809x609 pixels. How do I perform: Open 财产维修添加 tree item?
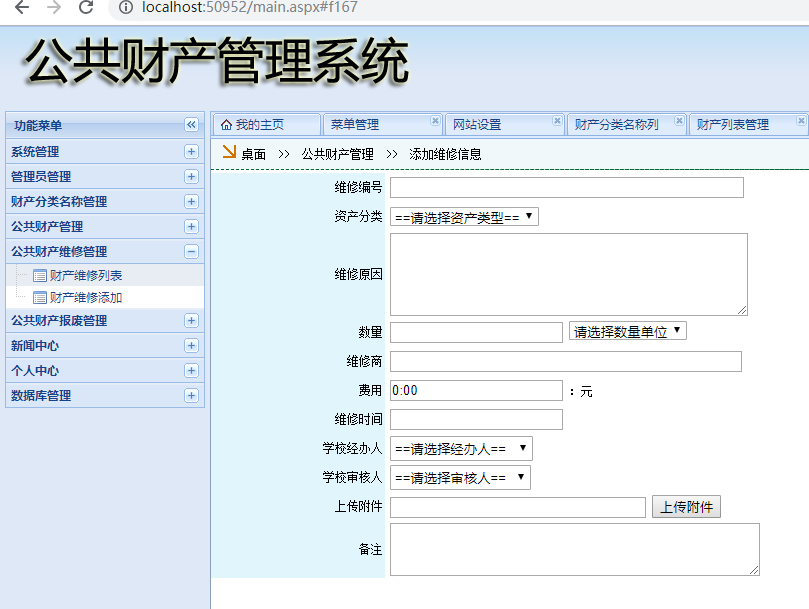[x=86, y=298]
